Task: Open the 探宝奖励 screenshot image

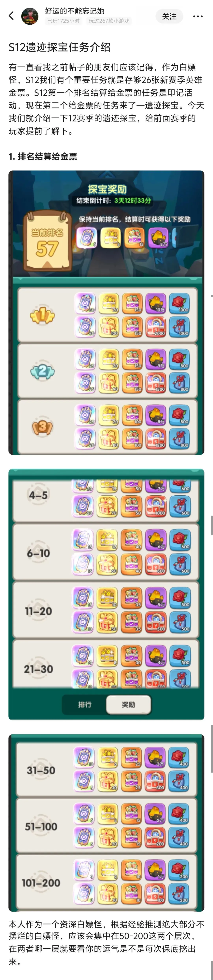Action: [x=106, y=312]
